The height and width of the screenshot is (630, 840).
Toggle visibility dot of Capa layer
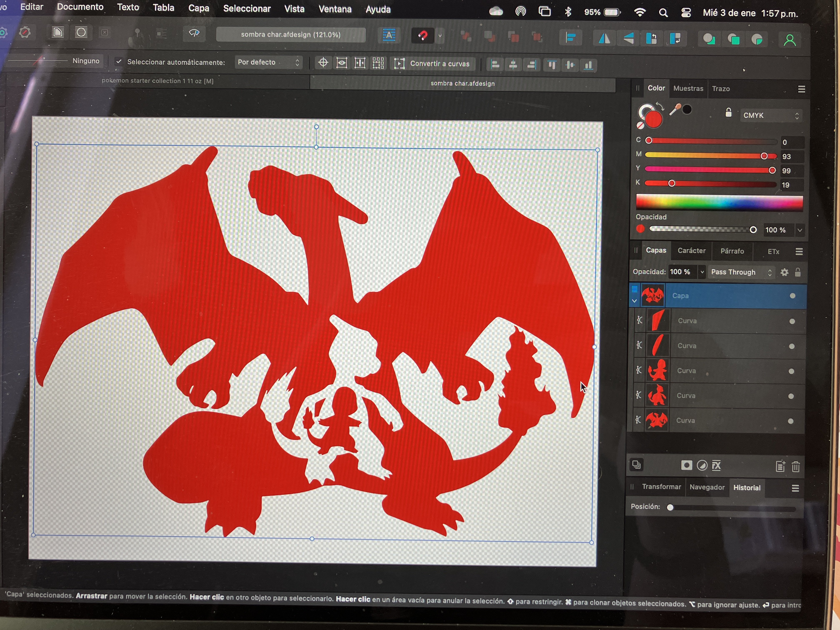[x=792, y=296]
